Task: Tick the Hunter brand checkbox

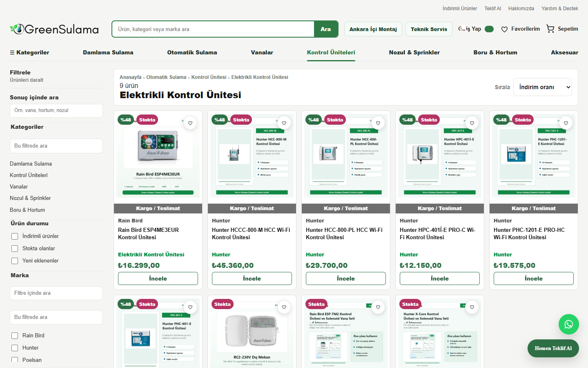Action: click(15, 348)
